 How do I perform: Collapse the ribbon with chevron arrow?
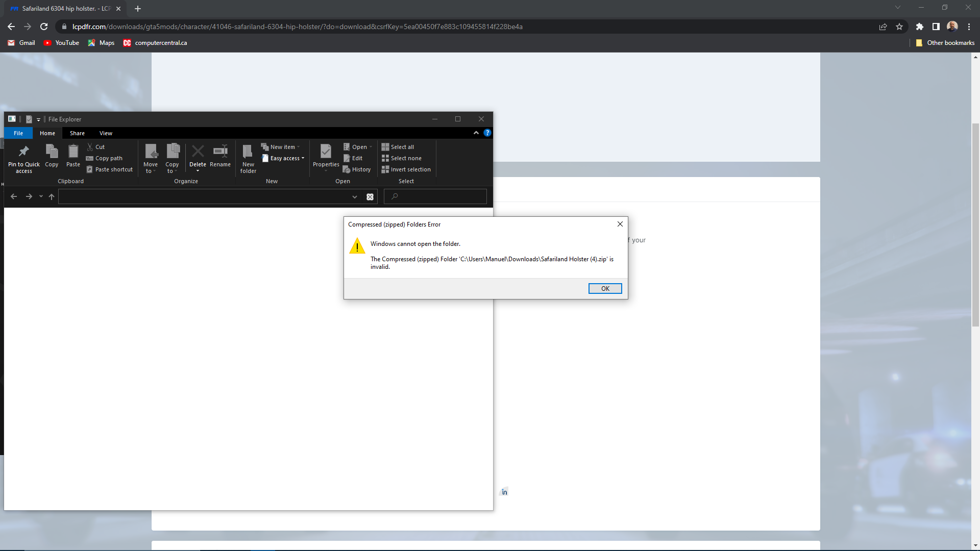point(476,133)
